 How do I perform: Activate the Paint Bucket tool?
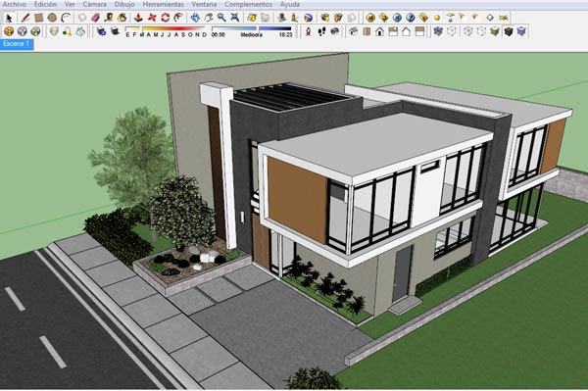(122, 18)
